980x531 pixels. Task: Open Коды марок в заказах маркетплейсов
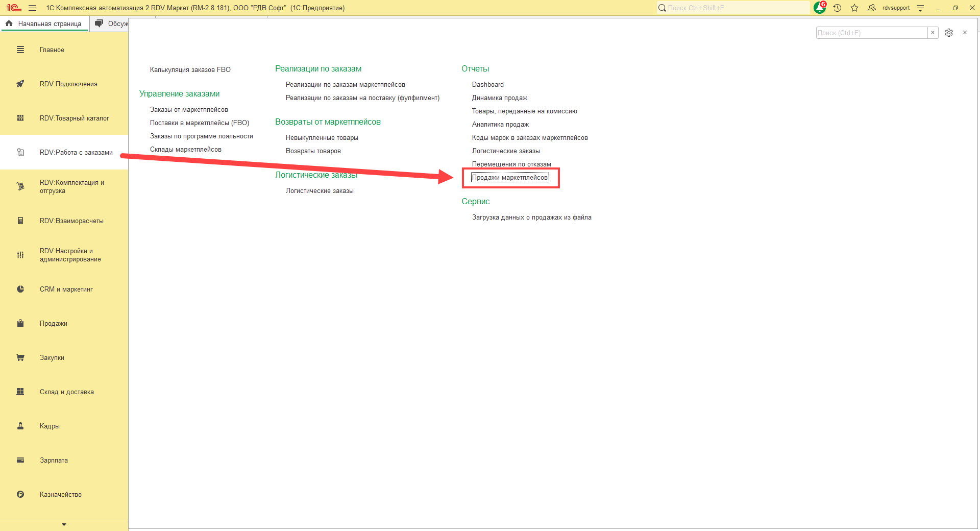click(530, 137)
